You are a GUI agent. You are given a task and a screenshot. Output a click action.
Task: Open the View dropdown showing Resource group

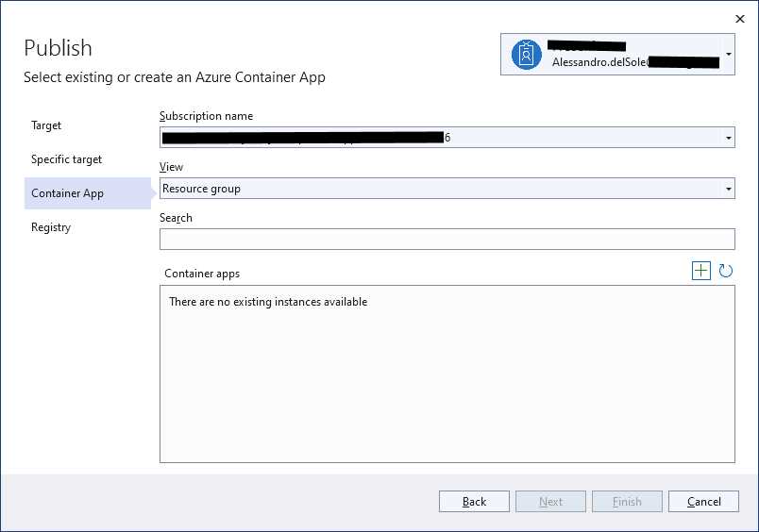pos(447,188)
